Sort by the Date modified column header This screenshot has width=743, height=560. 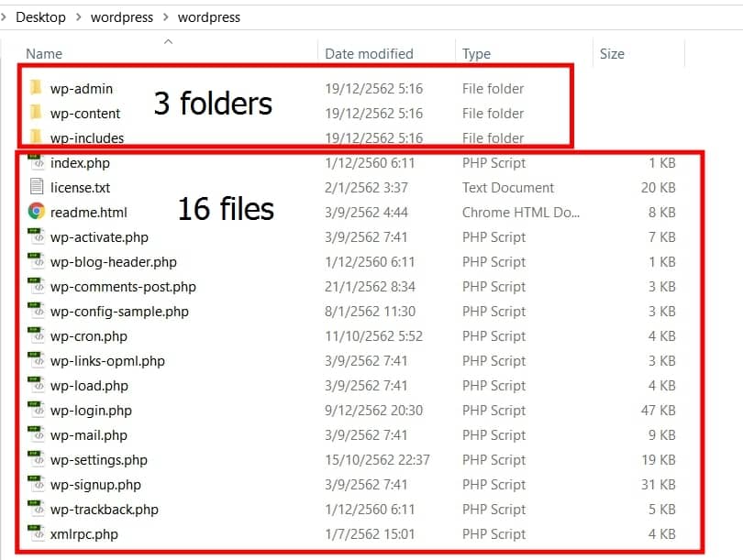[x=369, y=53]
